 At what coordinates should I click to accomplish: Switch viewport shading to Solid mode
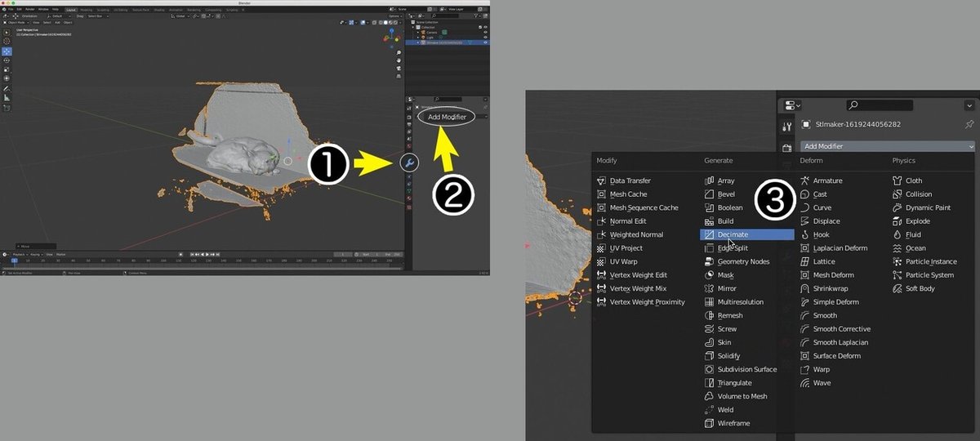pos(385,22)
